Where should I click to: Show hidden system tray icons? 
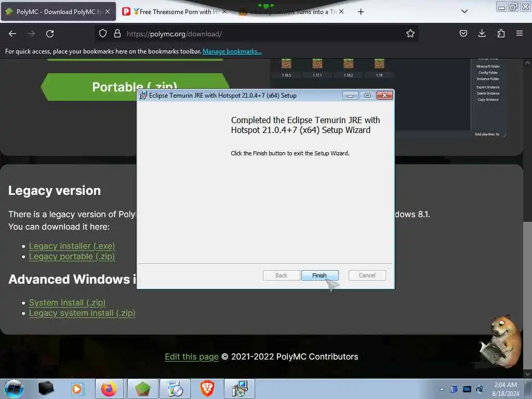442,389
